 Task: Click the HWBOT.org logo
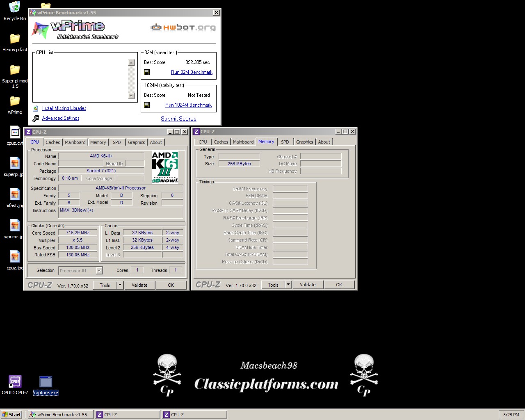coord(183,27)
